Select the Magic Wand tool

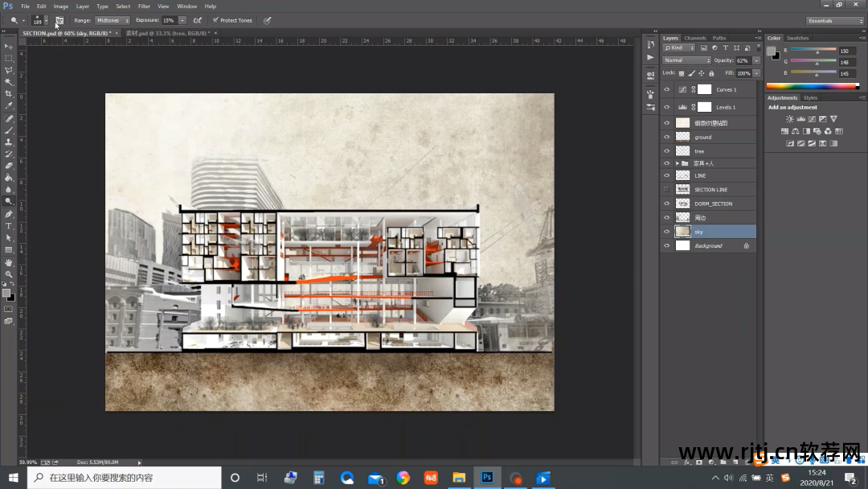pyautogui.click(x=8, y=82)
